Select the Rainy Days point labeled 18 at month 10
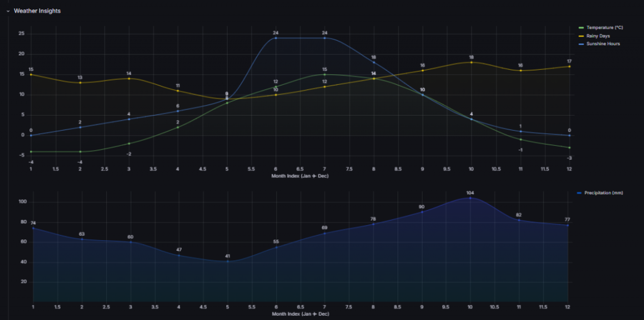Image resolution: width=644 pixels, height=320 pixels. (471, 62)
